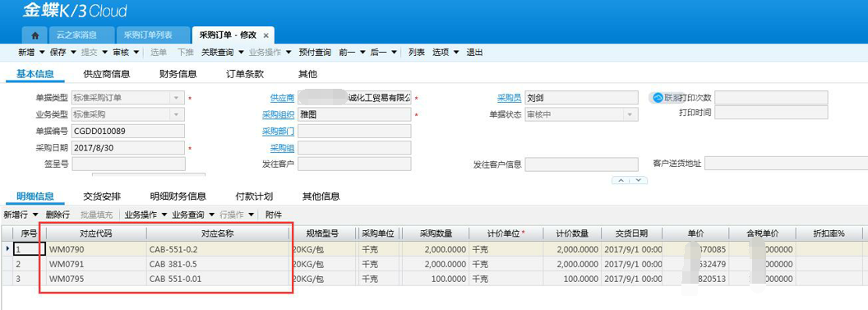Screen dimensions: 868x310
Task: Open the 列表 view
Action: [x=416, y=53]
